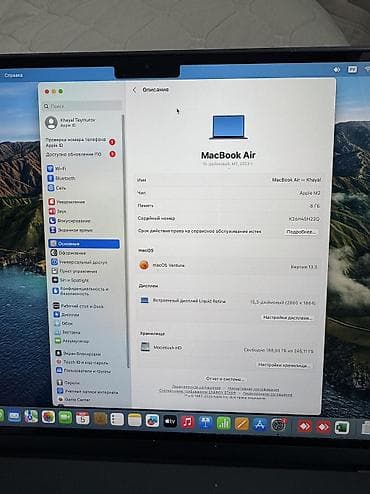The width and height of the screenshot is (370, 494).
Task: Click the 8 ГБ memory value
Action: (x=314, y=206)
